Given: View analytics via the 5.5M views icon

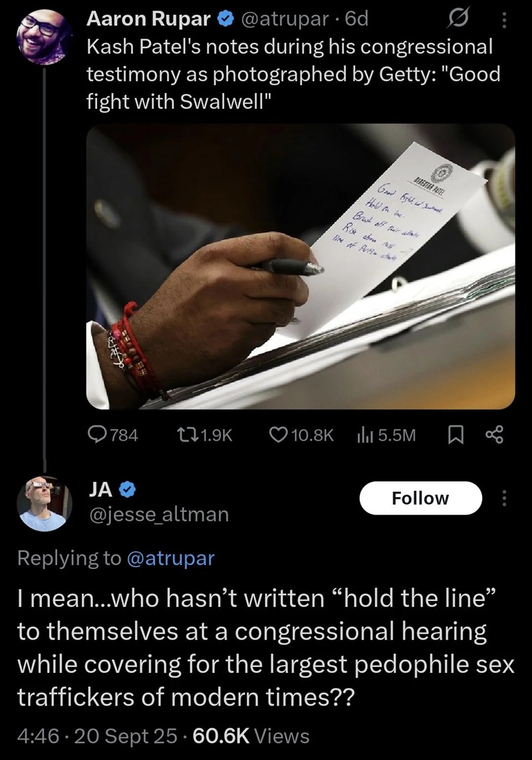Looking at the screenshot, I should click(x=386, y=435).
